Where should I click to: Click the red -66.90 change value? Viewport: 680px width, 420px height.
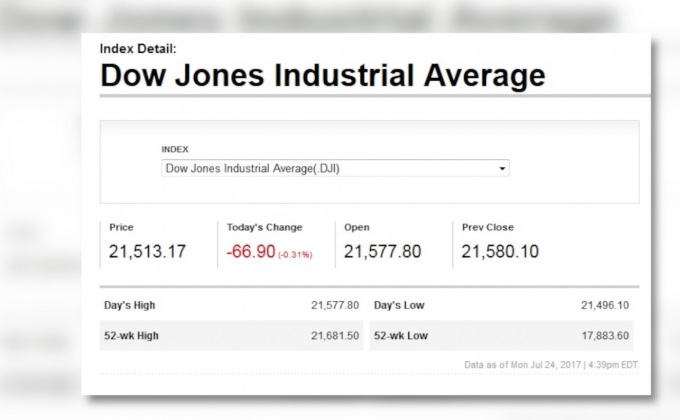click(x=250, y=252)
